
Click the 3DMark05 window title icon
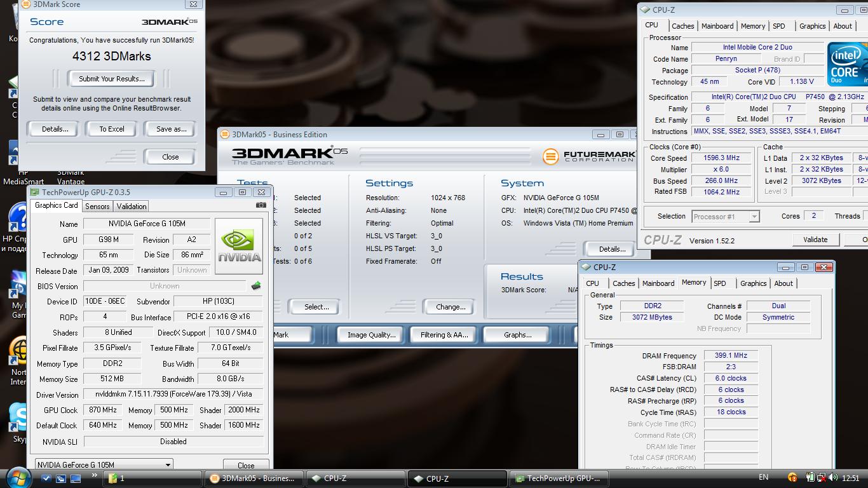225,135
